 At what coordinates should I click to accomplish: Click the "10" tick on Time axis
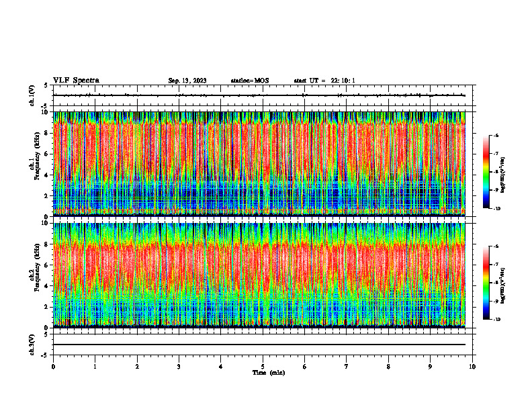pyautogui.click(x=472, y=367)
